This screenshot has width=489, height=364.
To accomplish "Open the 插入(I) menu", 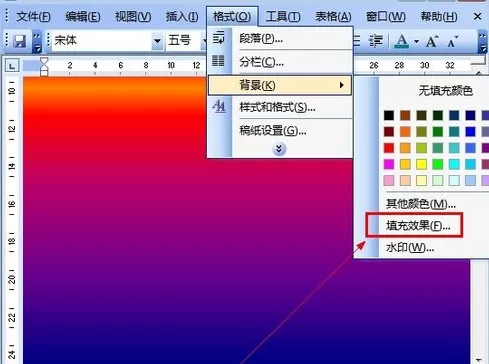I will (x=182, y=16).
